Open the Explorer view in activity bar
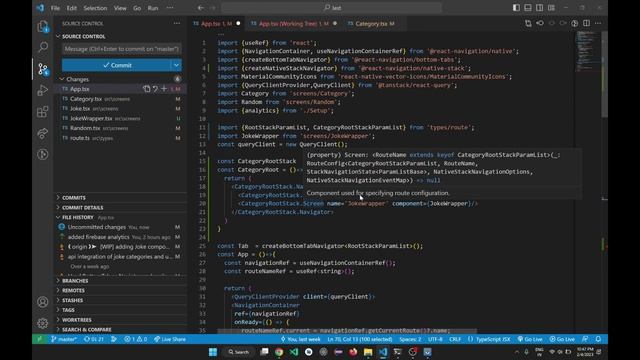This screenshot has height=360, width=640. 42,27
